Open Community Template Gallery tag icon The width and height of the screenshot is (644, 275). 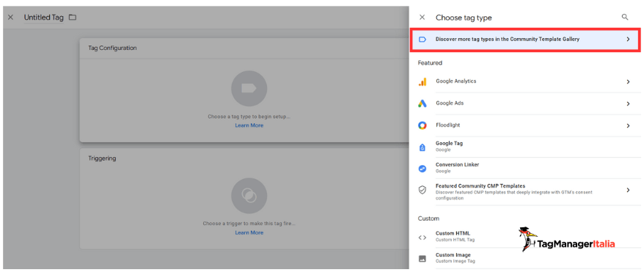pyautogui.click(x=422, y=40)
